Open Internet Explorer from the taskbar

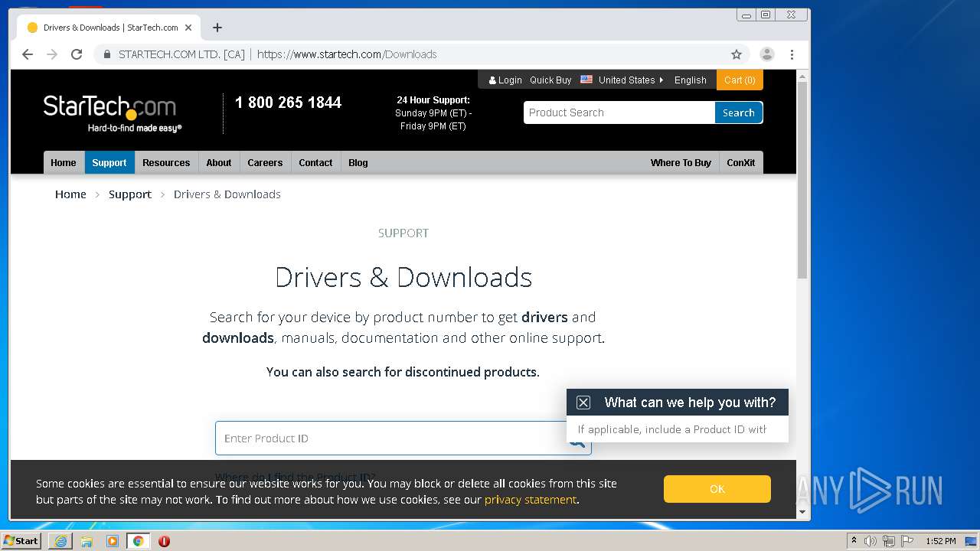pyautogui.click(x=60, y=541)
